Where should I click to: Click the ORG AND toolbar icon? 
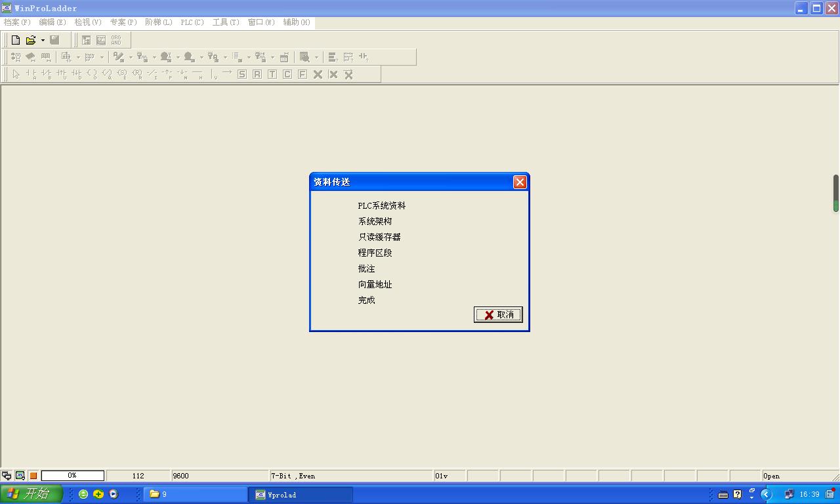point(116,40)
